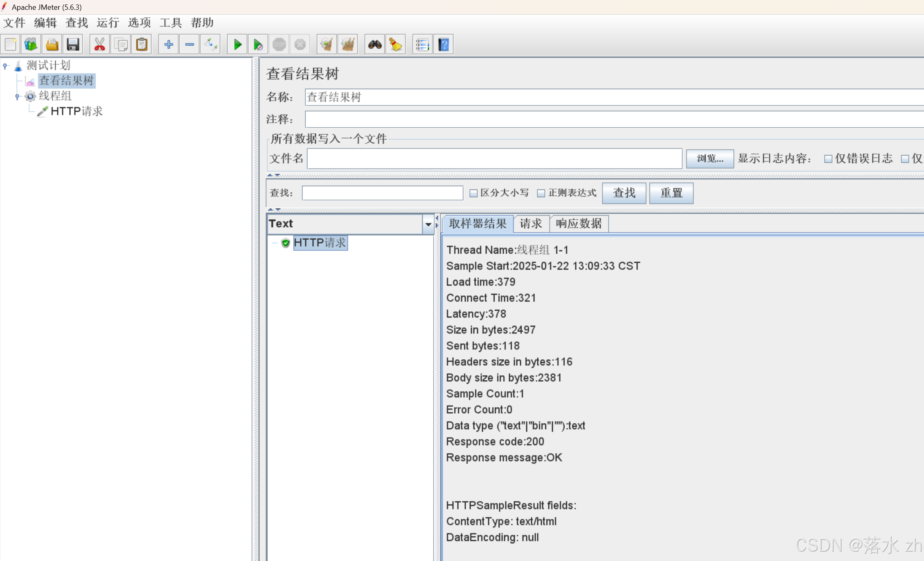Viewport: 924px width, 561px height.
Task: Click the 文件名 input field
Action: tap(494, 159)
